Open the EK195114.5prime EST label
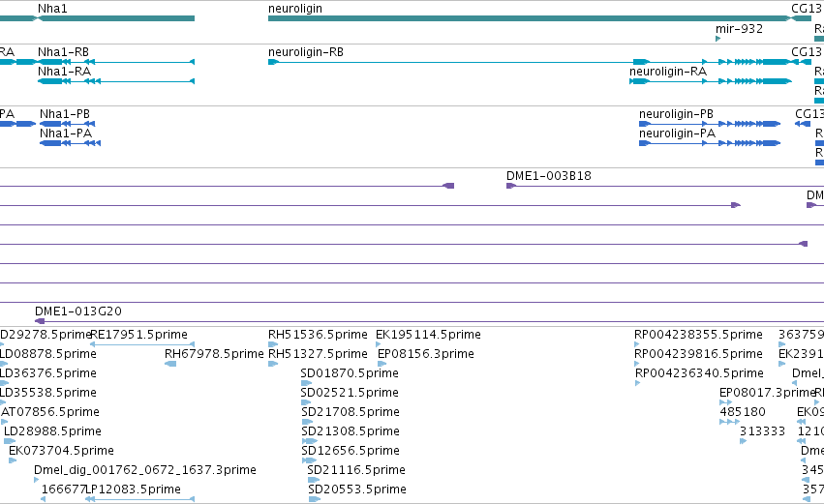Image resolution: width=824 pixels, height=504 pixels. tap(428, 335)
